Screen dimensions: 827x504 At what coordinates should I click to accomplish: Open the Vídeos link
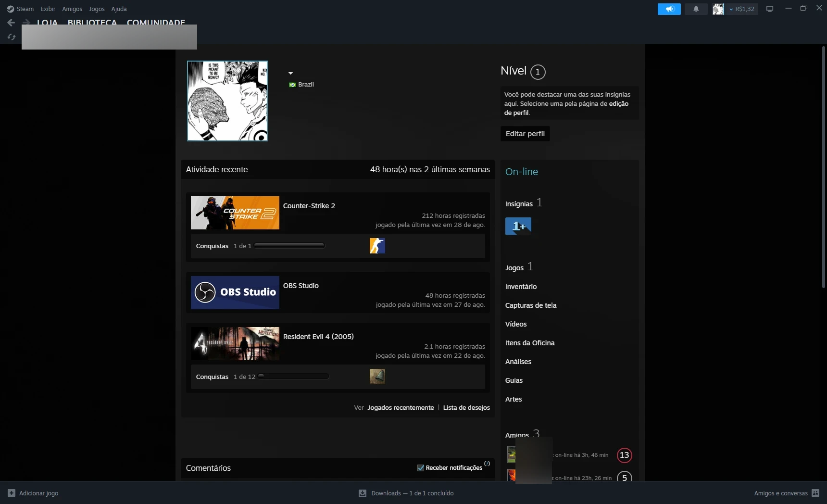[516, 324]
